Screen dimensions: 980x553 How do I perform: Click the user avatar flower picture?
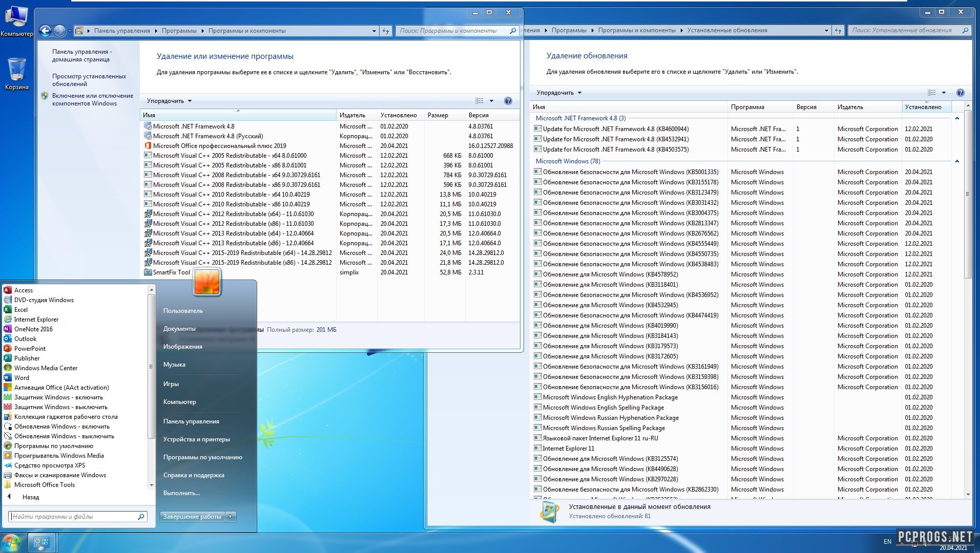pyautogui.click(x=207, y=282)
